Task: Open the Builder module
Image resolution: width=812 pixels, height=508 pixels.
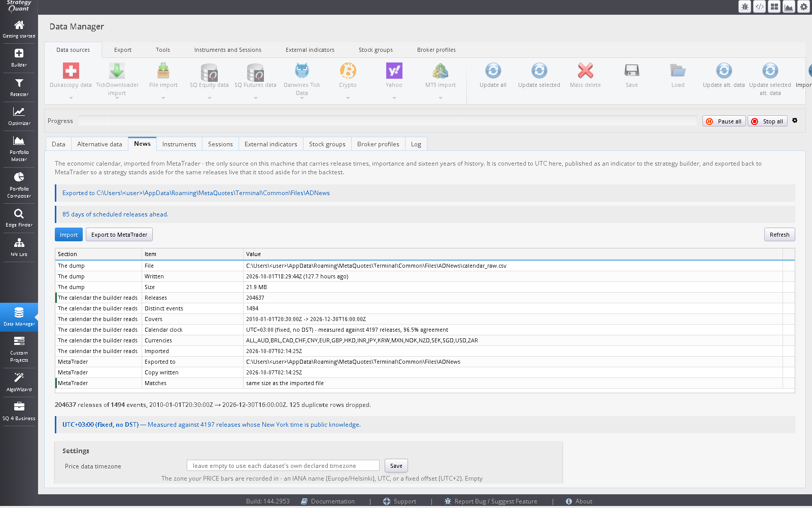Action: click(x=19, y=58)
